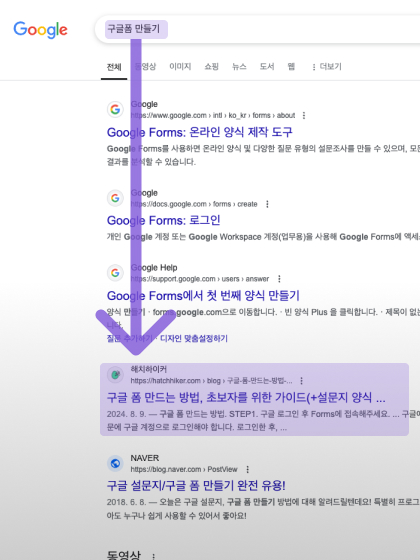
Task: Click the search box containing 구글폼 만들기
Action: [x=257, y=29]
